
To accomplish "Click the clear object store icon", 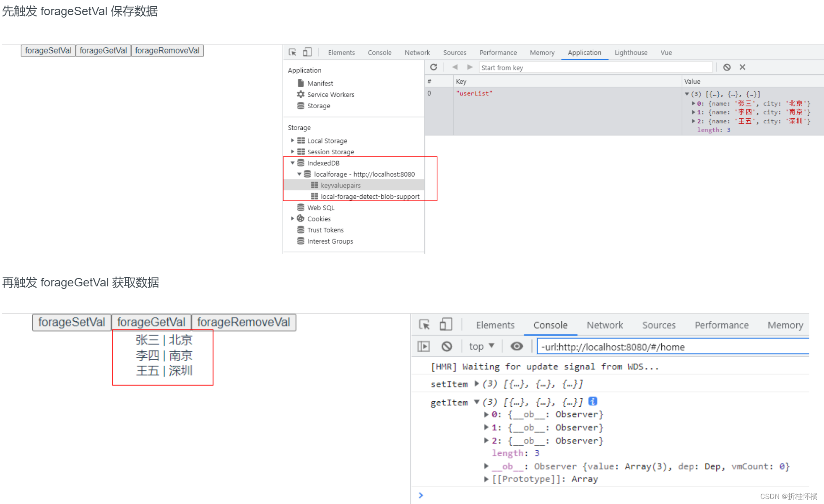I will [x=727, y=67].
